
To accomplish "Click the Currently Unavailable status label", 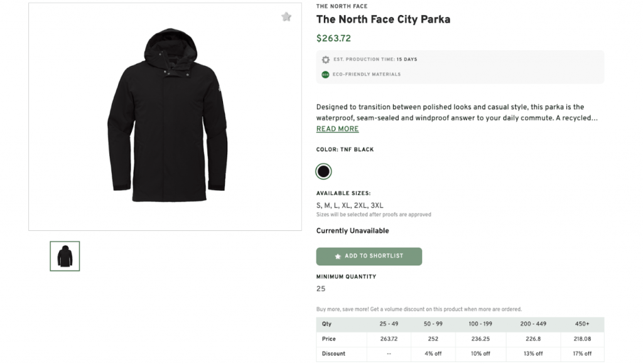I will 352,230.
